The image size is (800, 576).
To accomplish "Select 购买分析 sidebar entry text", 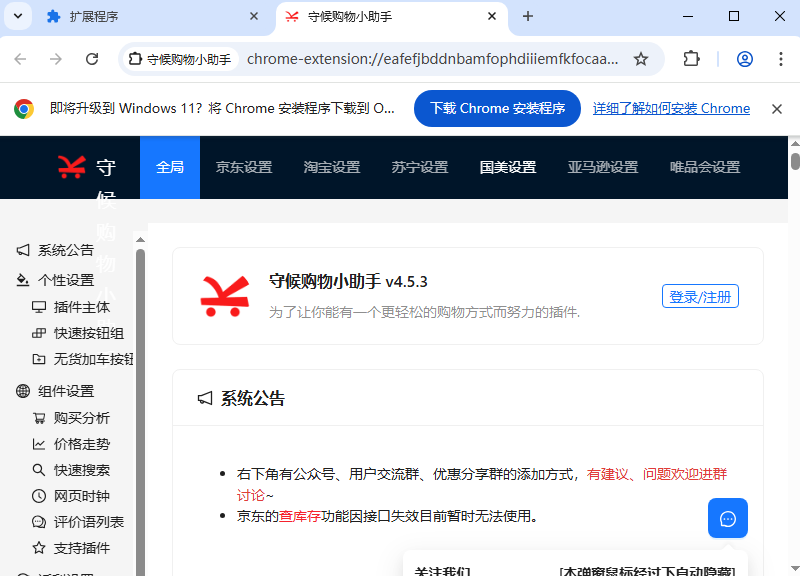I will (82, 418).
